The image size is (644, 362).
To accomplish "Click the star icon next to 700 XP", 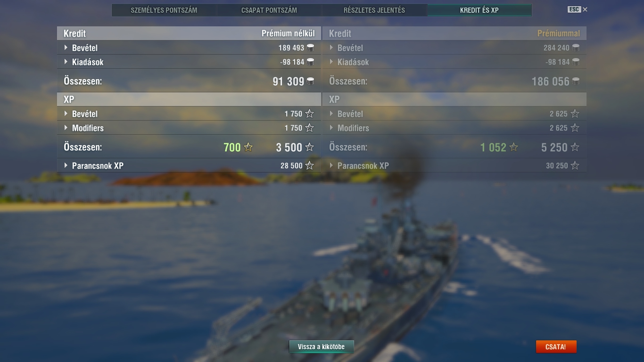I will pos(248,147).
